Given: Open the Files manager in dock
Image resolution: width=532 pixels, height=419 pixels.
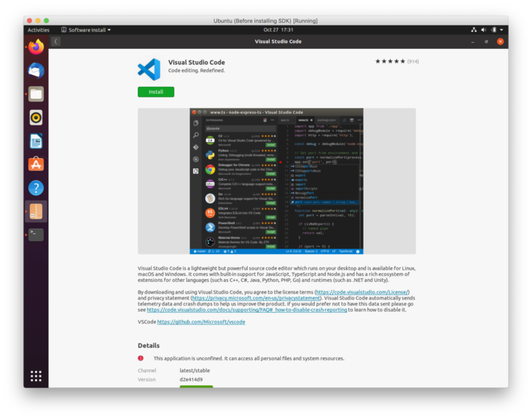Looking at the screenshot, I should click(36, 94).
